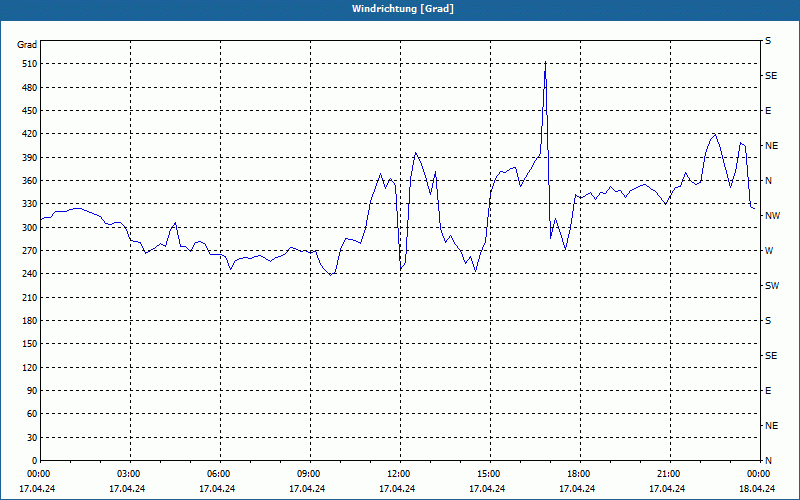Click the 450 tick label on the degree axis

[x=30, y=111]
